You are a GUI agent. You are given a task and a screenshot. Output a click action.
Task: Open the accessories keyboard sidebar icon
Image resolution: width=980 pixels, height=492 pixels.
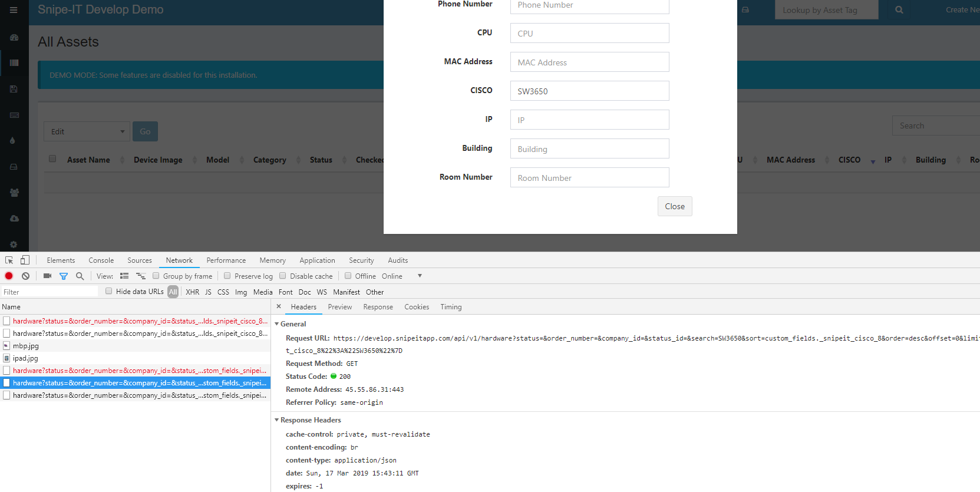14,115
